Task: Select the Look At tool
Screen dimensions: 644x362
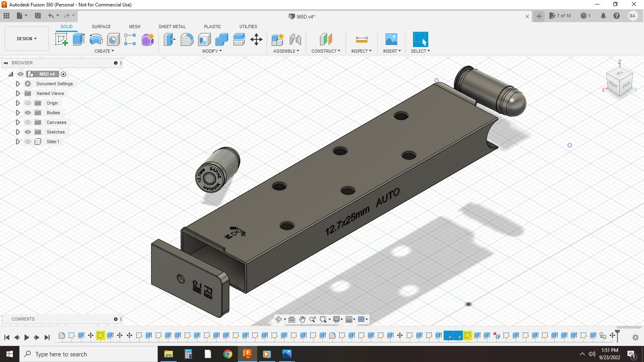Action: 292,319
